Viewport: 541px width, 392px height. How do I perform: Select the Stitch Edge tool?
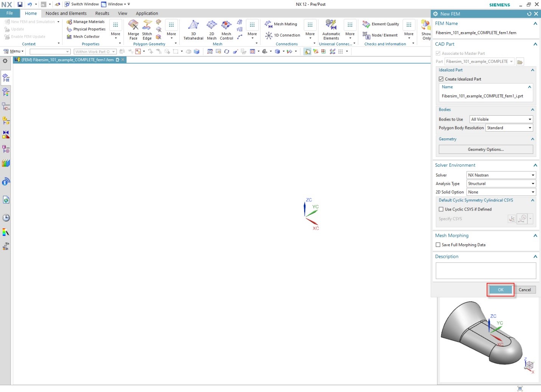click(147, 29)
